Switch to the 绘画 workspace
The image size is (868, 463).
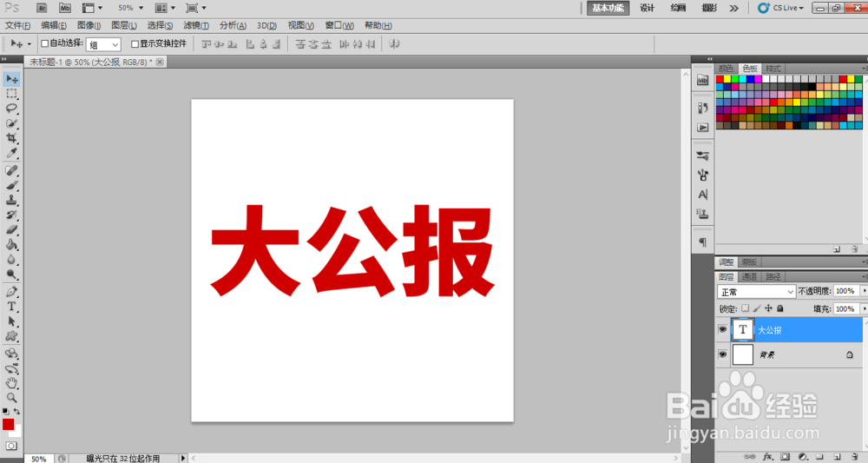point(678,8)
